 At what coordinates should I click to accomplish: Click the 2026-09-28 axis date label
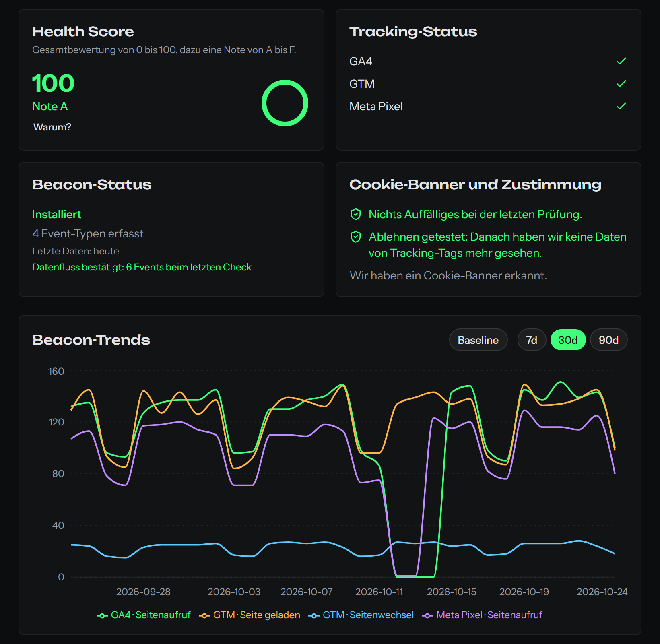(143, 592)
